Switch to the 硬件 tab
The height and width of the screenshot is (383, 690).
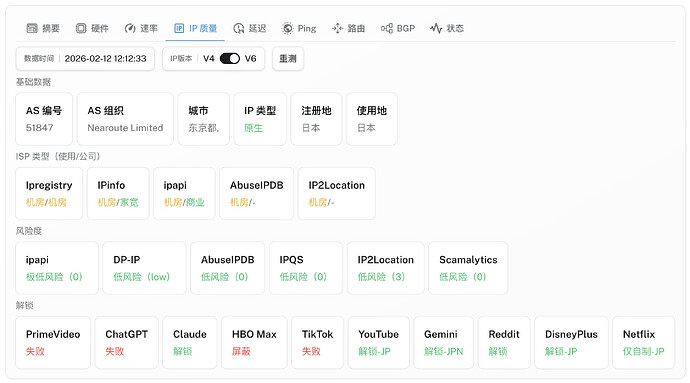[x=92, y=29]
